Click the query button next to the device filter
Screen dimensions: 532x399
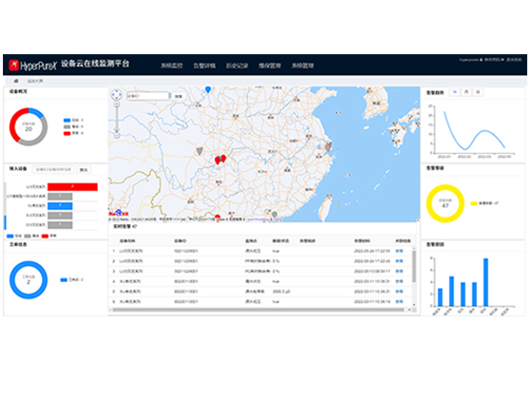(x=84, y=170)
